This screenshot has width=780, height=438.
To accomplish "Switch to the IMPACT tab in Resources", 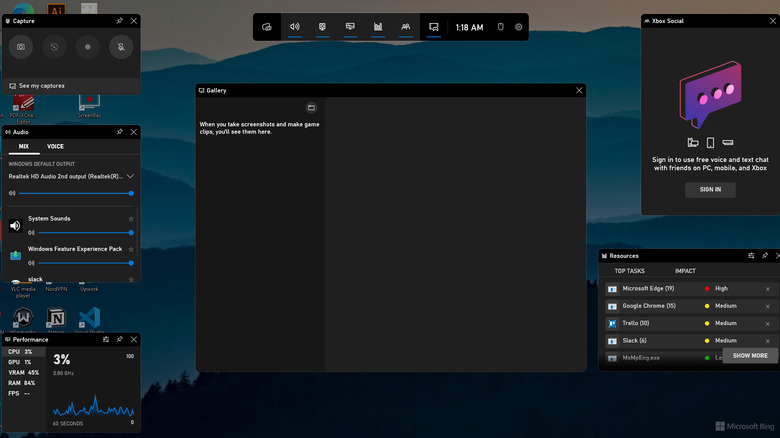I will pyautogui.click(x=685, y=271).
